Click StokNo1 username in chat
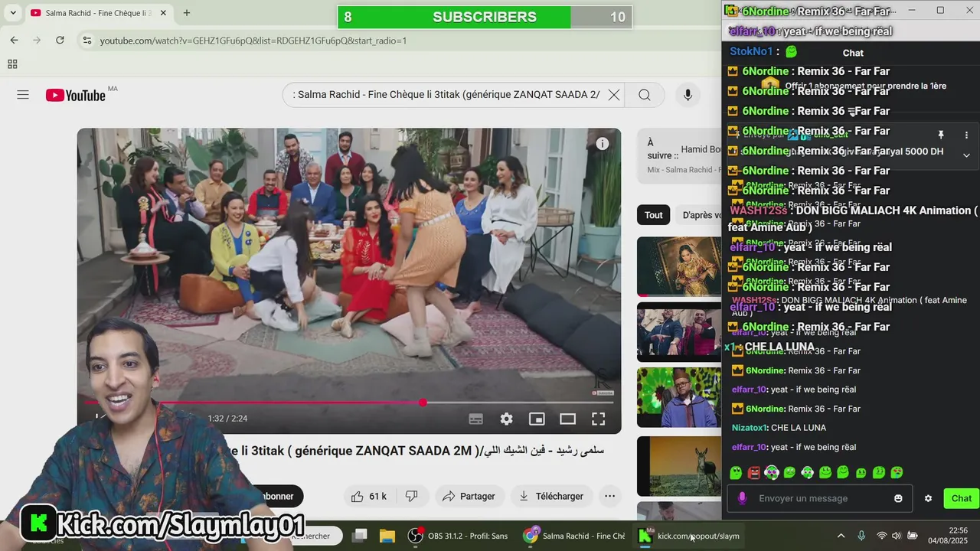 751,51
